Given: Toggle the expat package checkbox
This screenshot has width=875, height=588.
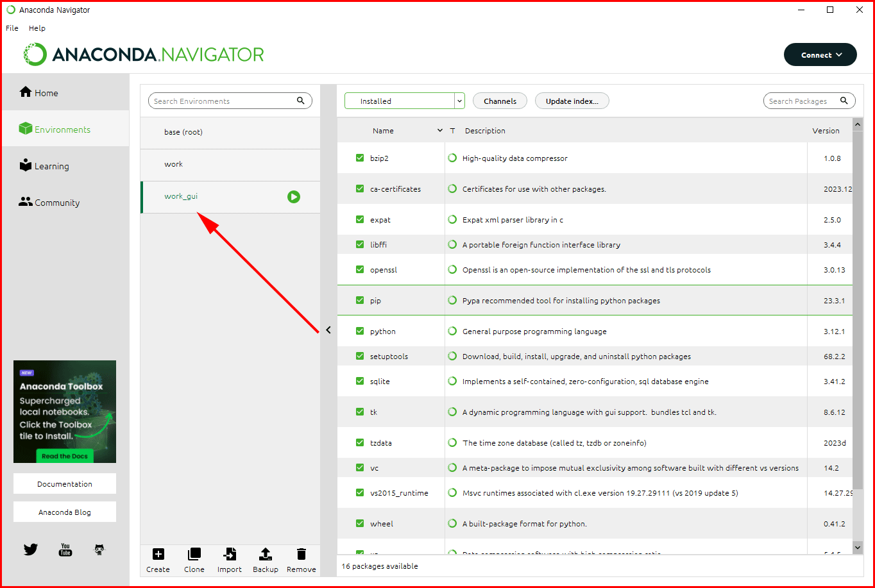Looking at the screenshot, I should click(x=360, y=219).
